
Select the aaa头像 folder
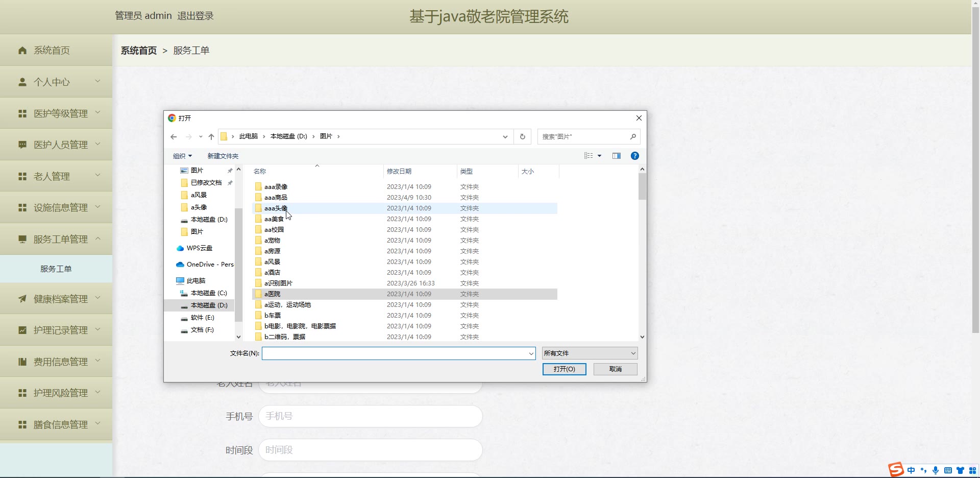coord(276,208)
